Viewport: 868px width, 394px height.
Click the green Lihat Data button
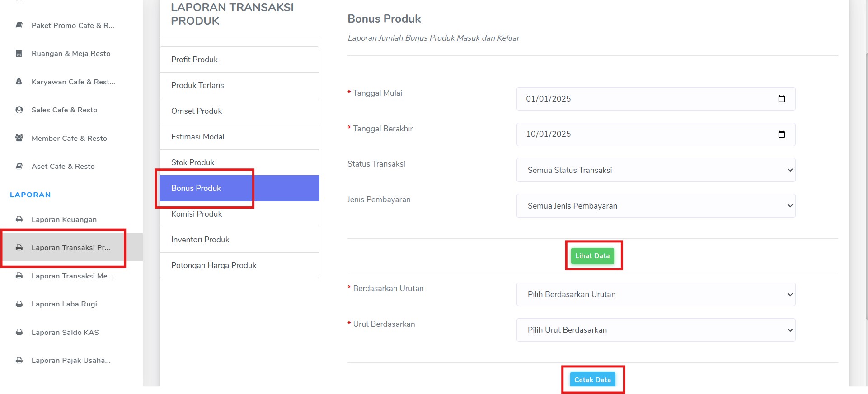tap(592, 256)
